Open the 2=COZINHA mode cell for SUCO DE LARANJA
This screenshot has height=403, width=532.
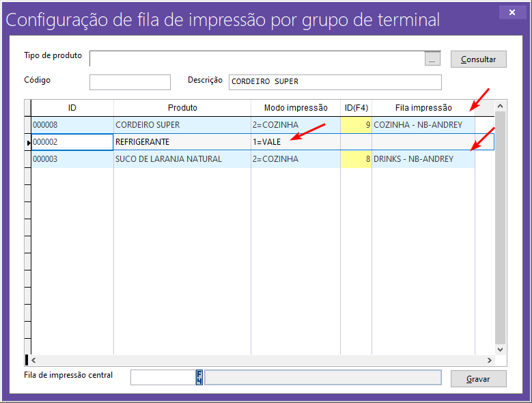[295, 159]
